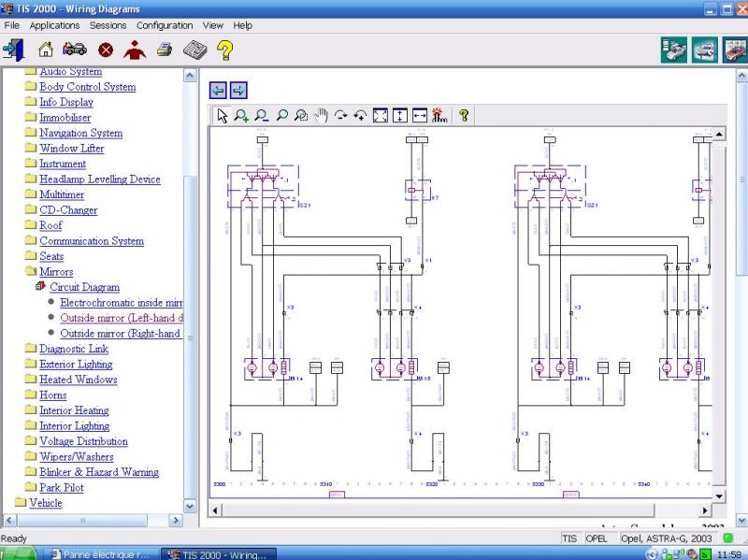This screenshot has width=748, height=560.
Task: Click second teal car application icon
Action: [705, 50]
